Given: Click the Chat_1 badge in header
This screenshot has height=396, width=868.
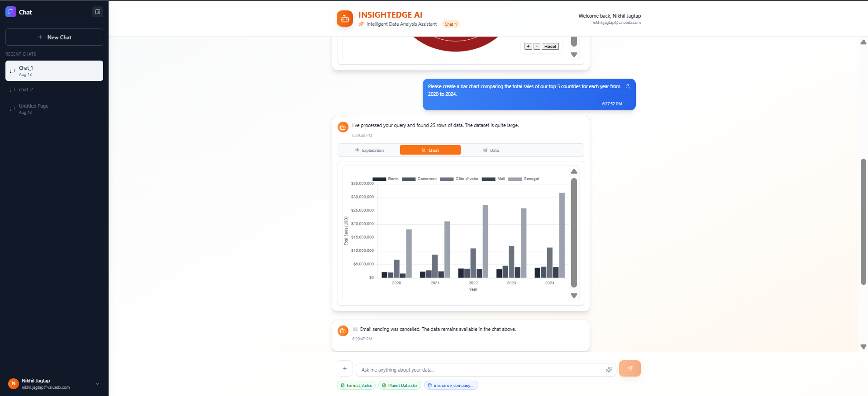Looking at the screenshot, I should pyautogui.click(x=451, y=24).
